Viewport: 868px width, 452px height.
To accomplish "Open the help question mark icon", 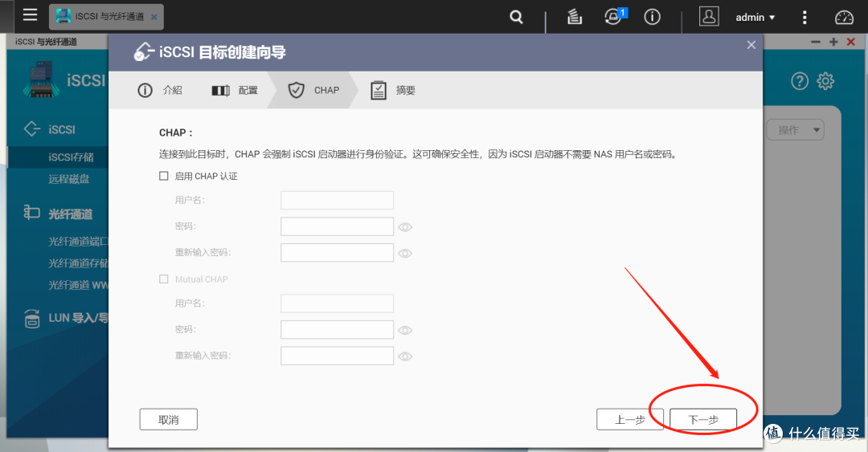I will pyautogui.click(x=800, y=81).
